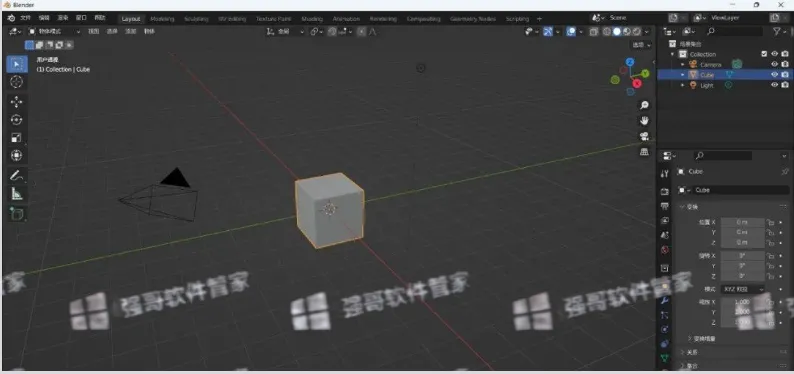Open rotation mode XYZ dropdown
The width and height of the screenshot is (794, 374).
pyautogui.click(x=743, y=289)
